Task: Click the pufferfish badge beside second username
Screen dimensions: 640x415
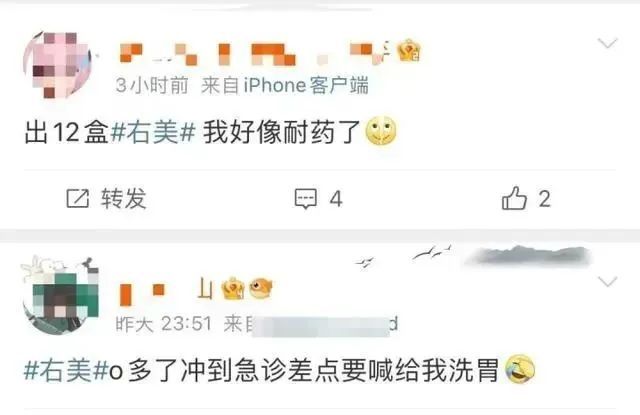Action: [x=260, y=288]
